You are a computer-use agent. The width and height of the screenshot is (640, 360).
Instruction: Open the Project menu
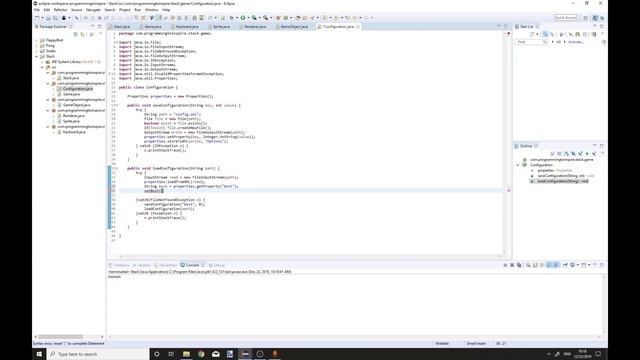tap(124, 10)
